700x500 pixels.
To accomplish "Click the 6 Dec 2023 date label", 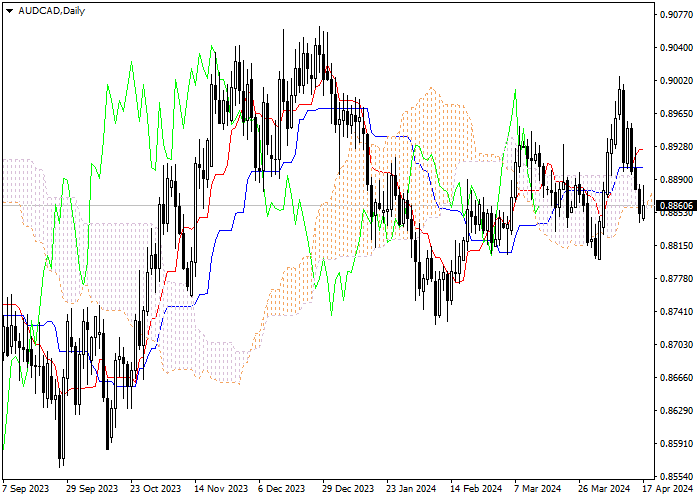I will click(x=282, y=489).
